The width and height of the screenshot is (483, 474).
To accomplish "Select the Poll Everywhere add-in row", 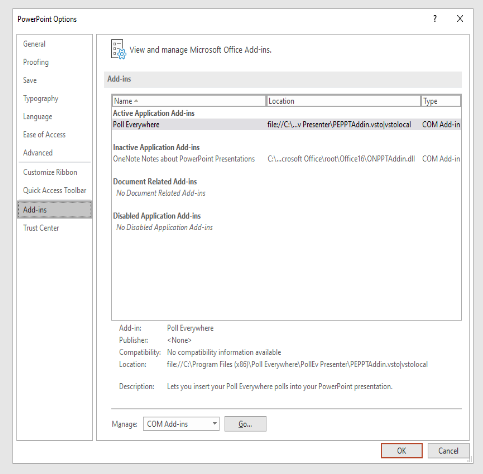I will [286, 124].
